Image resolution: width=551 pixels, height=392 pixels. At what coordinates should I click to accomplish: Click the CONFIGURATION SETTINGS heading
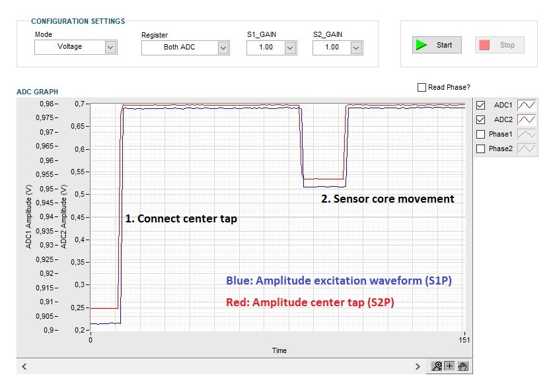[78, 21]
